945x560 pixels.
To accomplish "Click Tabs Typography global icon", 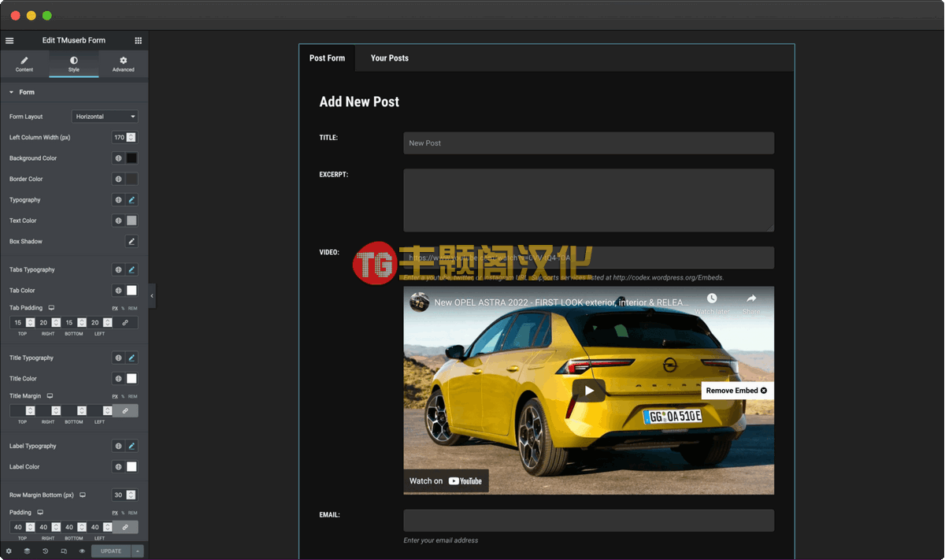I will point(118,269).
